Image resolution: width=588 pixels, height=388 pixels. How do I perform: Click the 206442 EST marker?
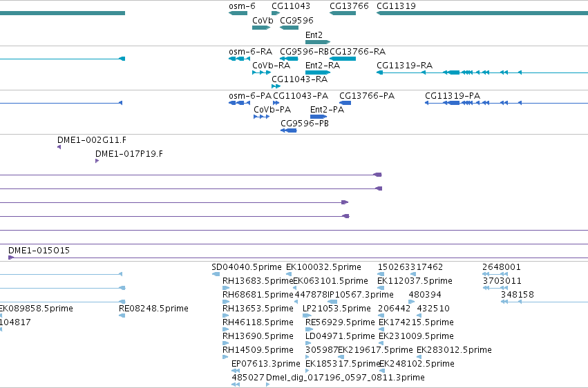(381, 316)
